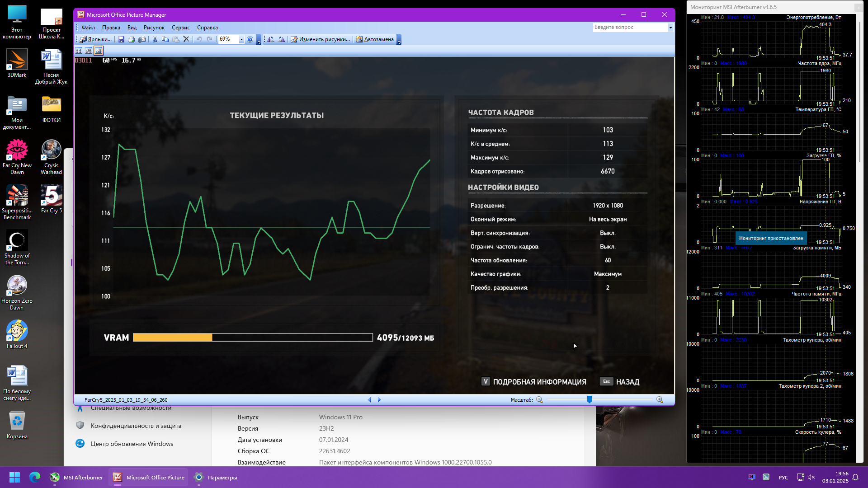Switch to Thumbnail view

(x=79, y=51)
